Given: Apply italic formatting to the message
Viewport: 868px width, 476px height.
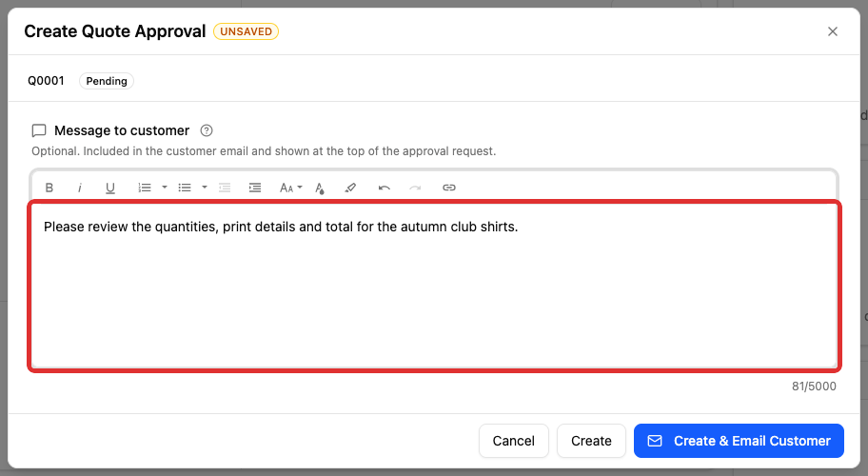Looking at the screenshot, I should pos(80,188).
